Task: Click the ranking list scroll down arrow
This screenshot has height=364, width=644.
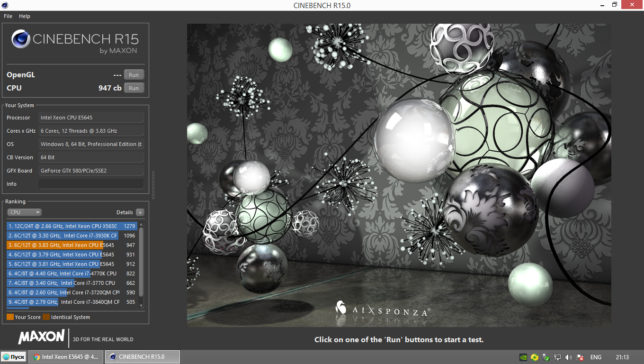Action: point(141,306)
